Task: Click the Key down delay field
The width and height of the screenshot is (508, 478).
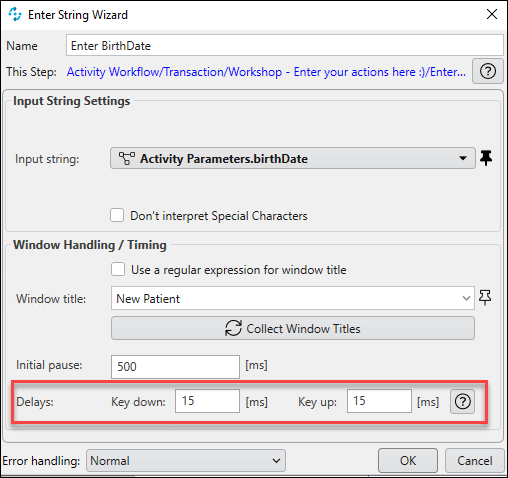Action: 207,401
